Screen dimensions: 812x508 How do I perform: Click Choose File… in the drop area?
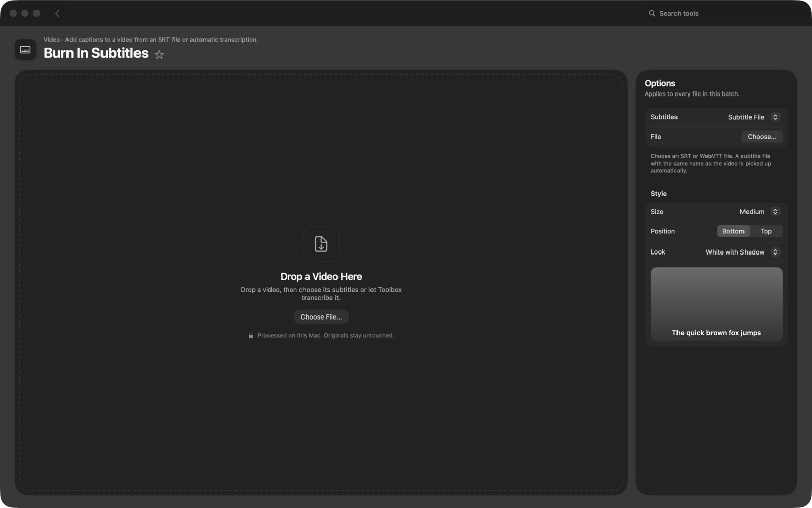click(x=321, y=317)
